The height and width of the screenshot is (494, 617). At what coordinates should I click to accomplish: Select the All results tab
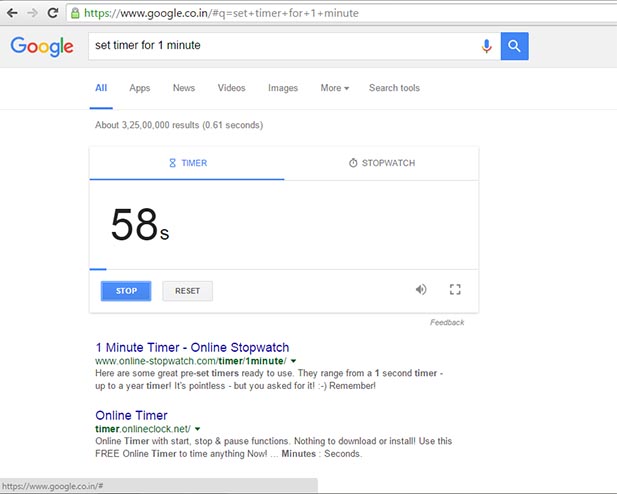pyautogui.click(x=101, y=88)
